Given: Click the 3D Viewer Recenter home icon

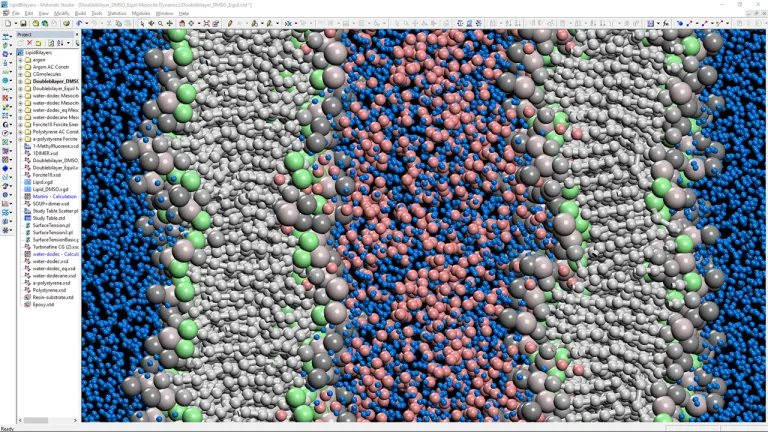Looking at the screenshot, I should coord(180,23).
